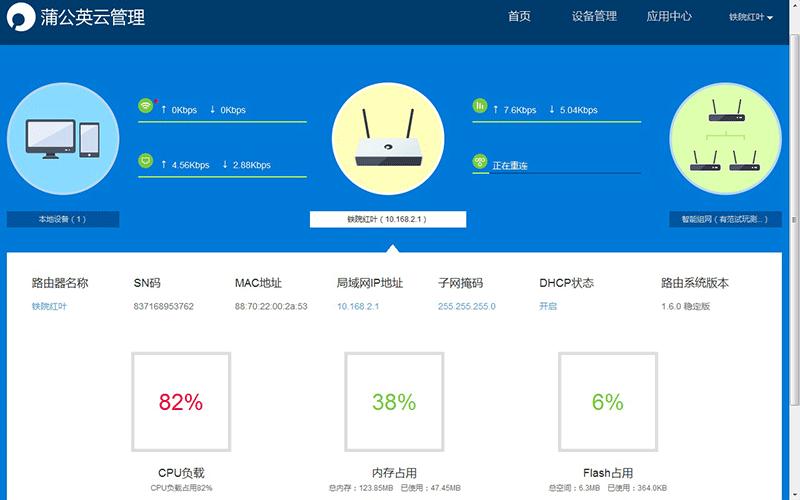Click the LAN IP link 10.168.2.1
The height and width of the screenshot is (500, 800).
click(x=358, y=306)
